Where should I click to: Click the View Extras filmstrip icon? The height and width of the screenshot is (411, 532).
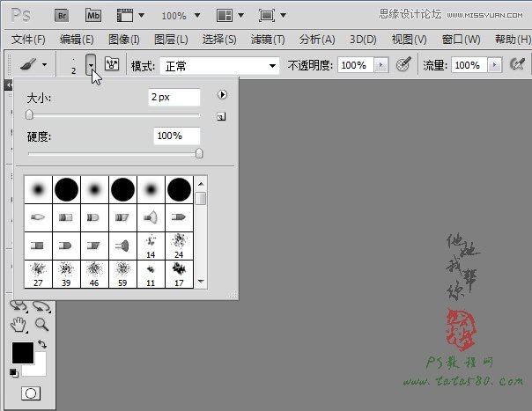[125, 16]
